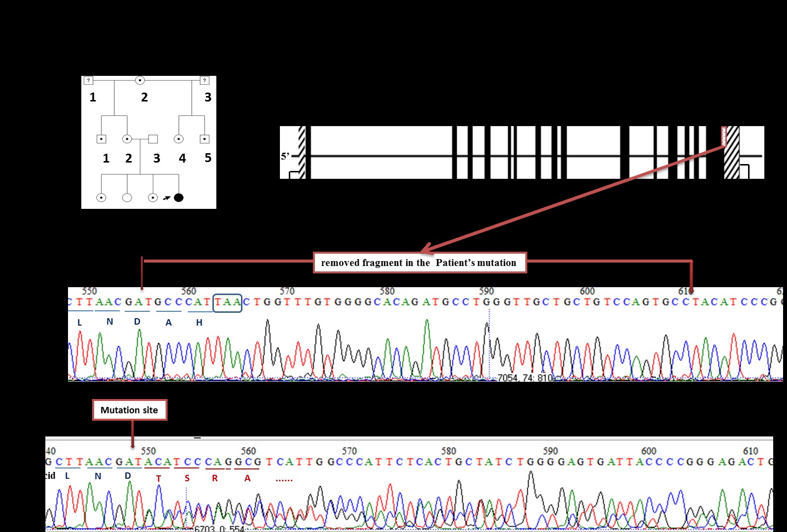The width and height of the screenshot is (787, 532).
Task: Click the small arrow pointing to proband
Action: (167, 198)
